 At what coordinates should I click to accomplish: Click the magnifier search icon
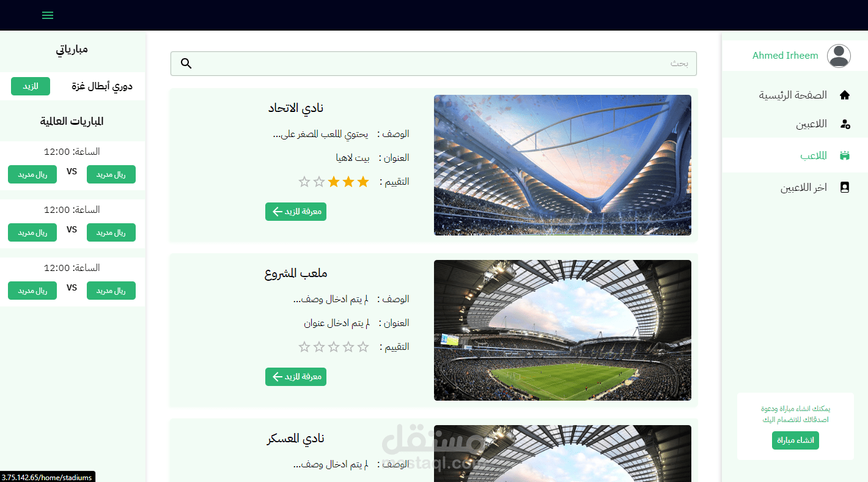pos(186,64)
